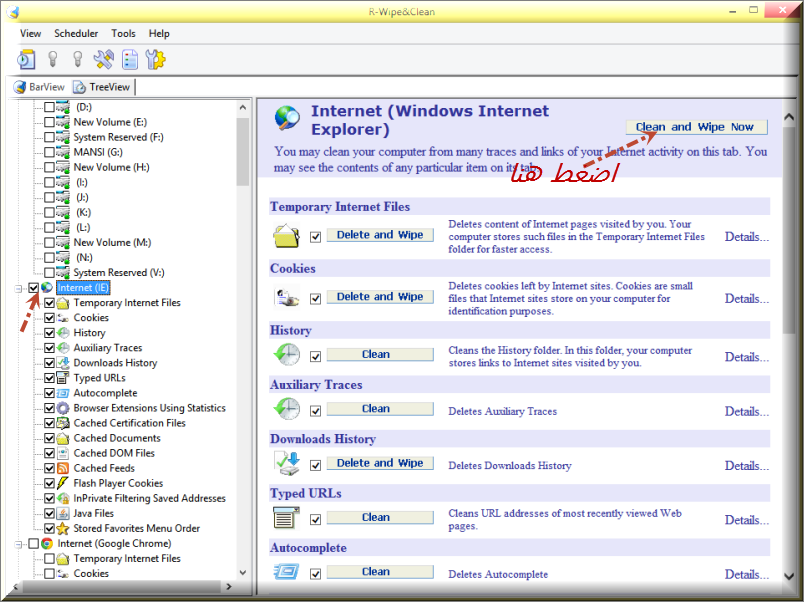This screenshot has width=804, height=602.
Task: Click the scheduler clock toolbar icon
Action: [26, 59]
